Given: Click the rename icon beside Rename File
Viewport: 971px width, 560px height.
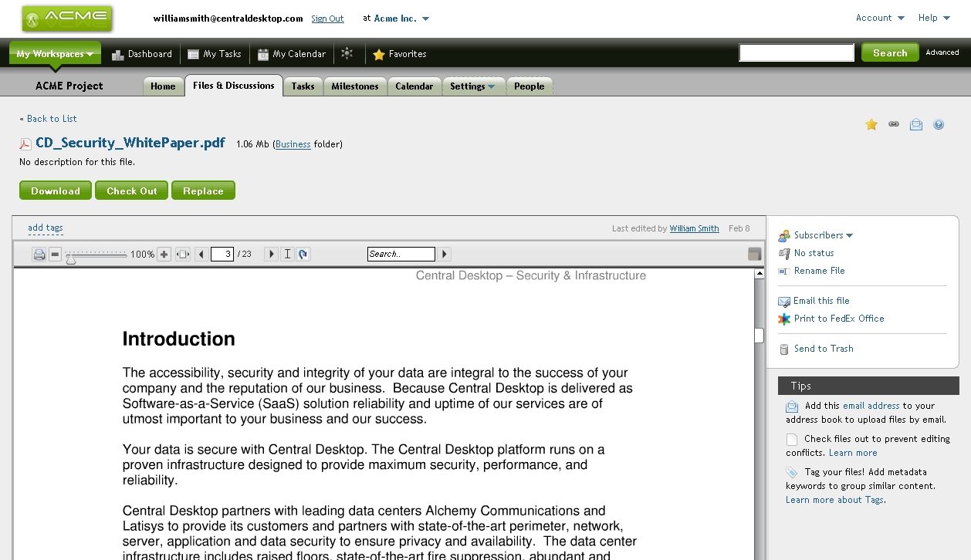Looking at the screenshot, I should pyautogui.click(x=784, y=271).
